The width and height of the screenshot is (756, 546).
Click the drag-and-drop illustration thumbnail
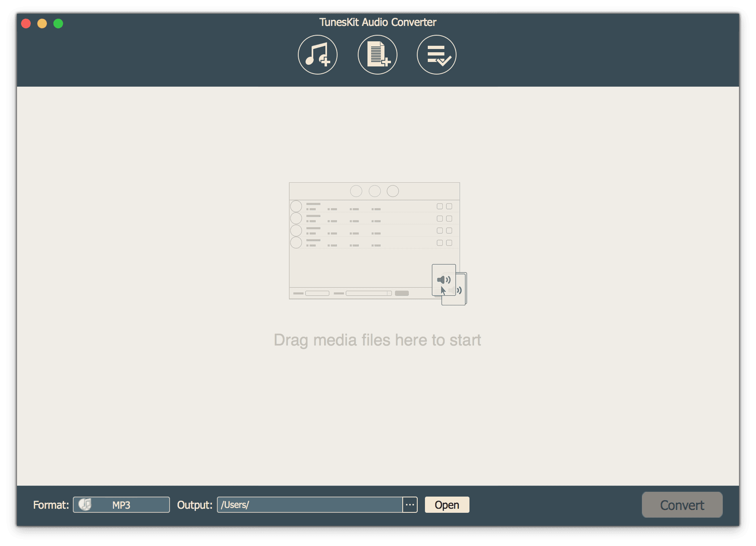tap(378, 243)
